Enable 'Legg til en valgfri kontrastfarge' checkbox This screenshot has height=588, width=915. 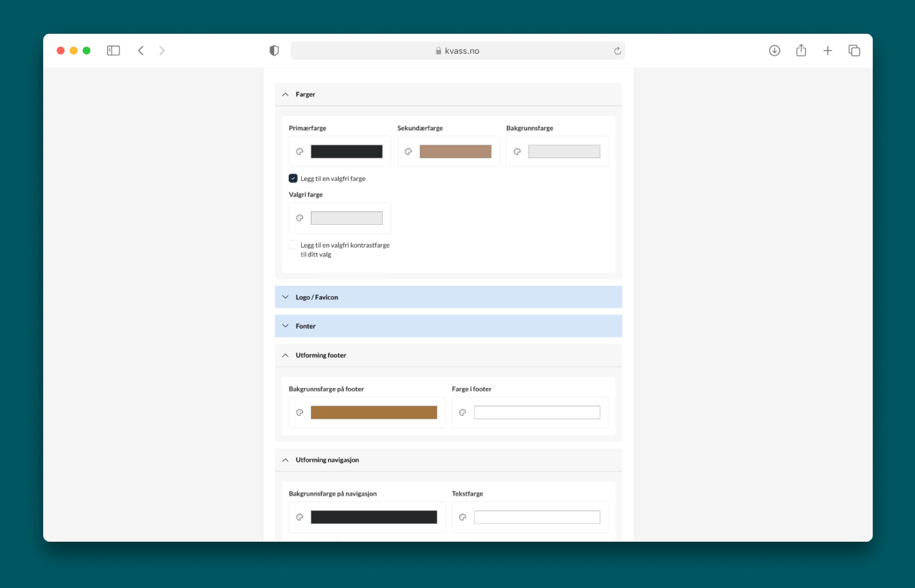pos(293,245)
